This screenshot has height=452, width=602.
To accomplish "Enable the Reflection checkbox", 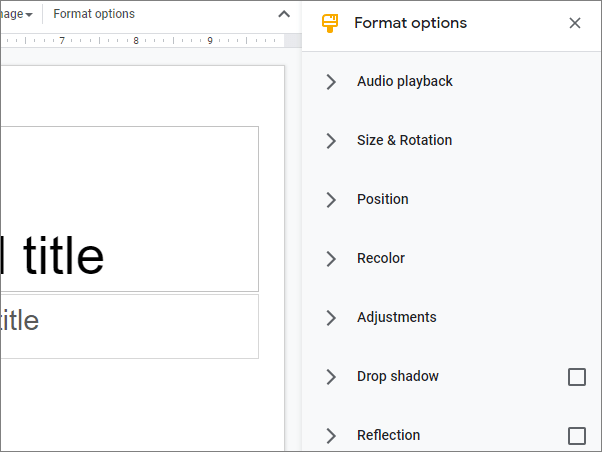I will pos(577,436).
